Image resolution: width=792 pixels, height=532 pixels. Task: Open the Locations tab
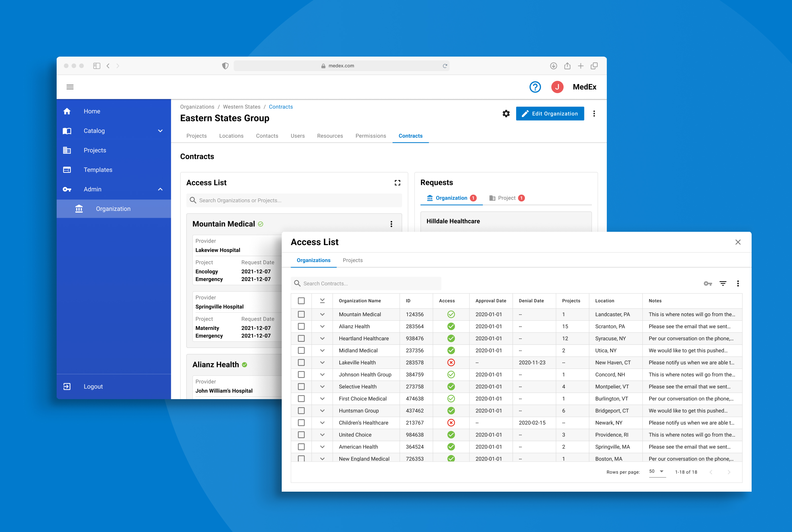231,136
